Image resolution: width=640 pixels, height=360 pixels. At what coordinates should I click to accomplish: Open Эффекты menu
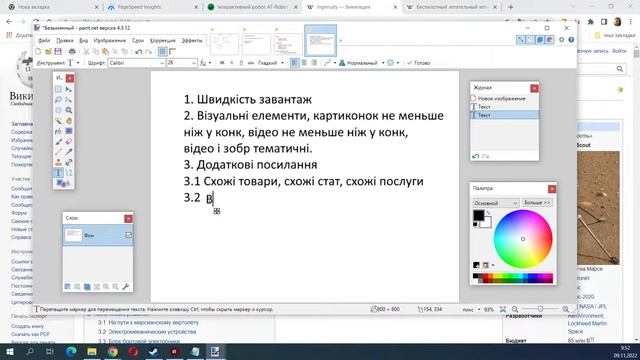[x=192, y=40]
